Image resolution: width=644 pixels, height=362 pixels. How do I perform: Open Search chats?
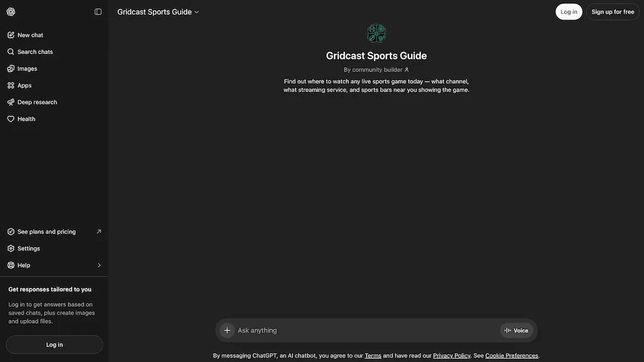click(54, 52)
